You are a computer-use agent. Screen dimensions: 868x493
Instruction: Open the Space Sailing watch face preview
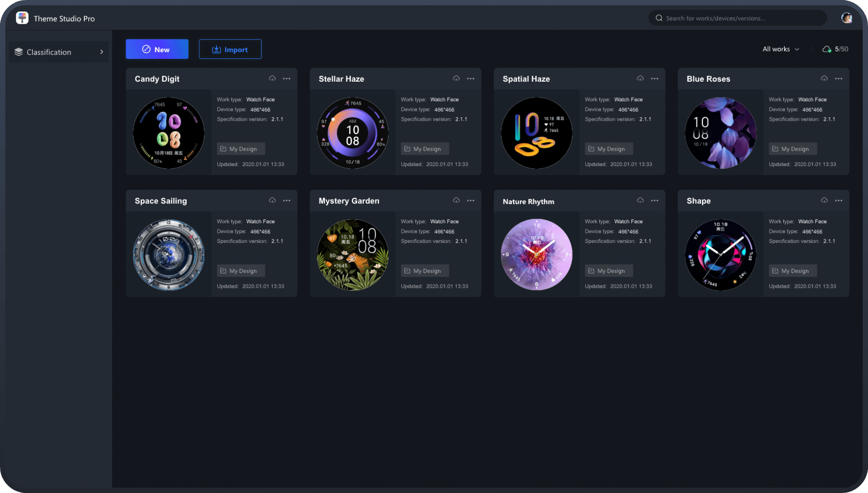pyautogui.click(x=169, y=255)
